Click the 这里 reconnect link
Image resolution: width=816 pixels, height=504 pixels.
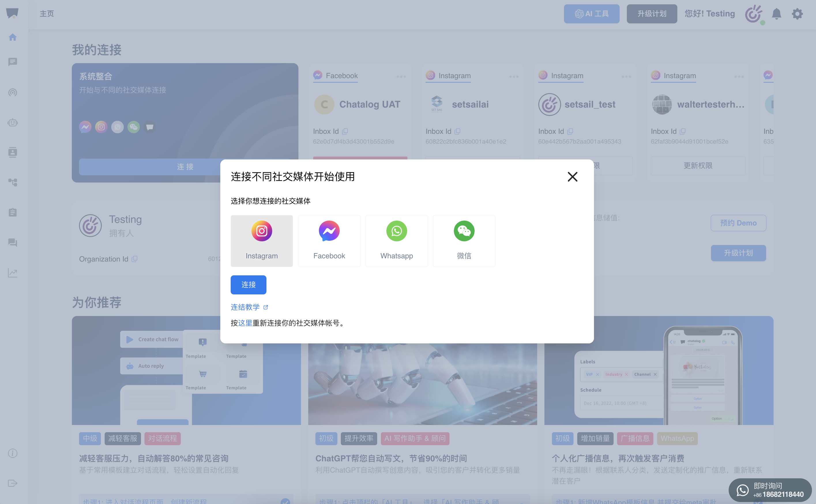pyautogui.click(x=245, y=323)
